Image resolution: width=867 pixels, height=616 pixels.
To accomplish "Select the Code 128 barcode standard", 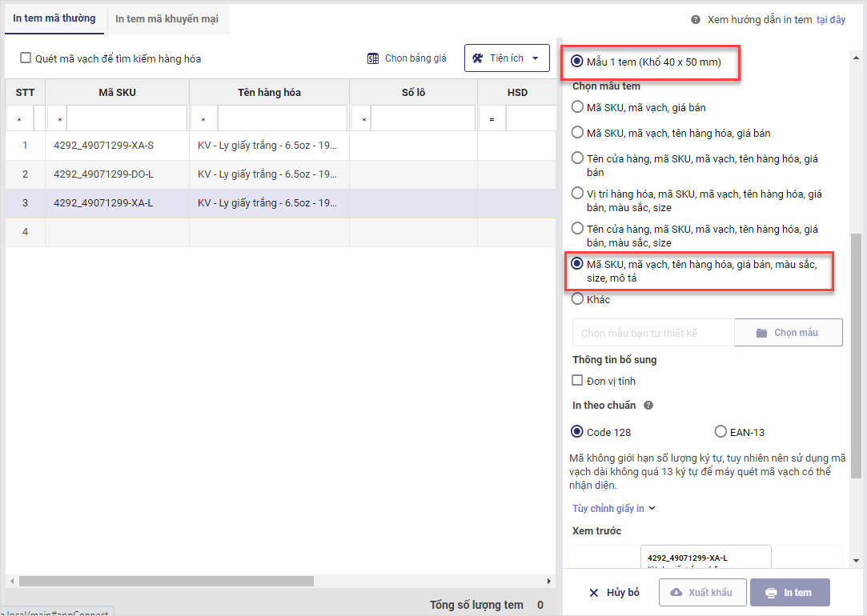I will pos(576,431).
